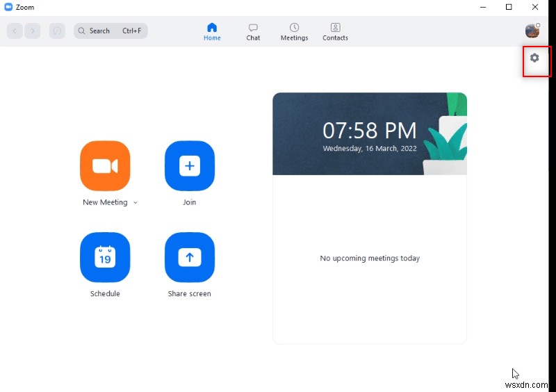Open the history clock button
This screenshot has height=392, width=556.
tap(57, 31)
